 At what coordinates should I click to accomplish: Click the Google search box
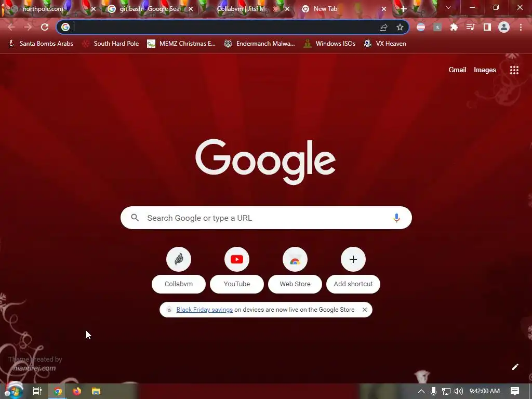tap(266, 218)
